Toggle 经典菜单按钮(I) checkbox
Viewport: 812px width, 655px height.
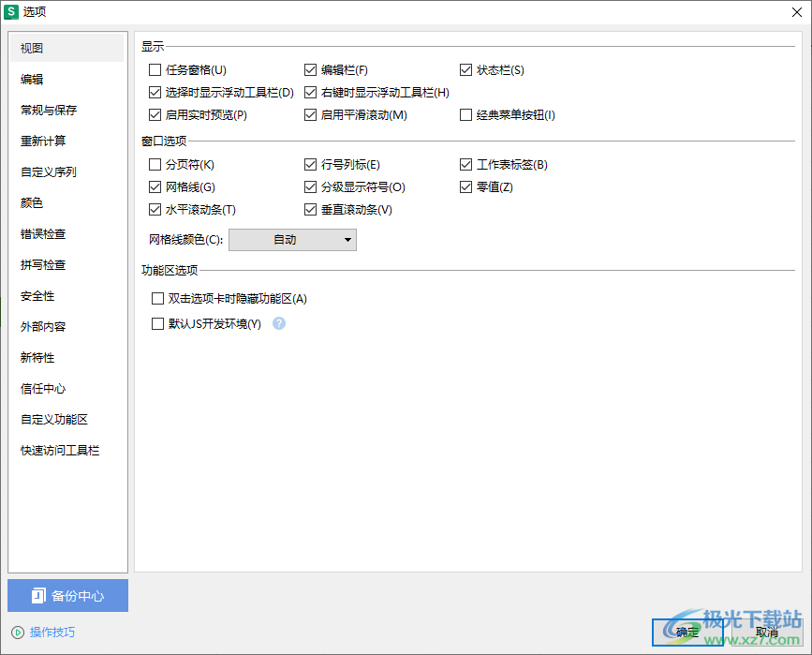(x=466, y=115)
